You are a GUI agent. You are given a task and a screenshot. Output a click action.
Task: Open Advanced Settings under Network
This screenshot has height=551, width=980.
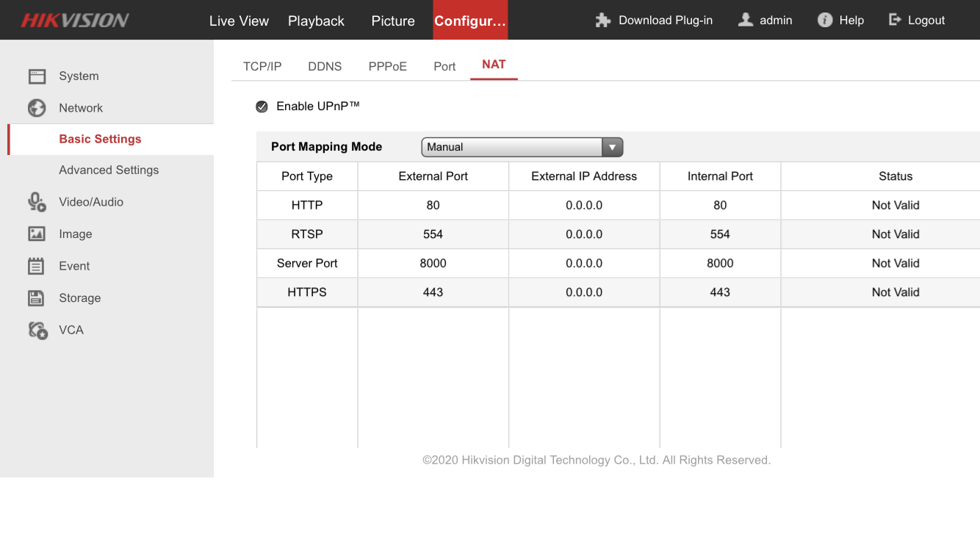pyautogui.click(x=109, y=170)
